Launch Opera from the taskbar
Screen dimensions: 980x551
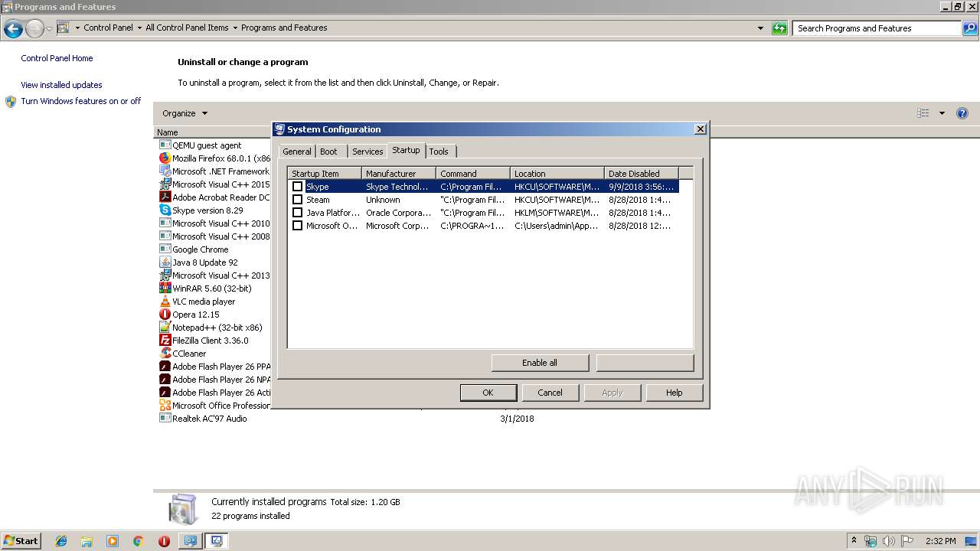click(x=164, y=541)
